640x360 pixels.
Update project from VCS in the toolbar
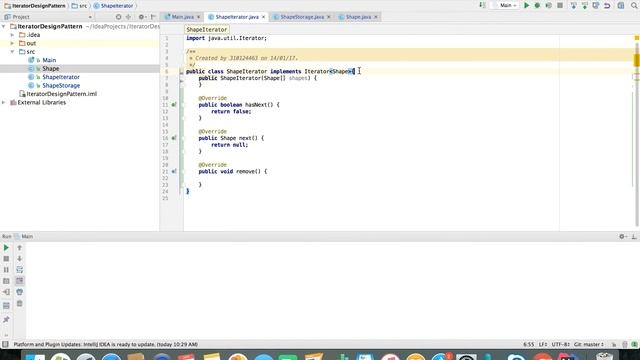click(573, 5)
